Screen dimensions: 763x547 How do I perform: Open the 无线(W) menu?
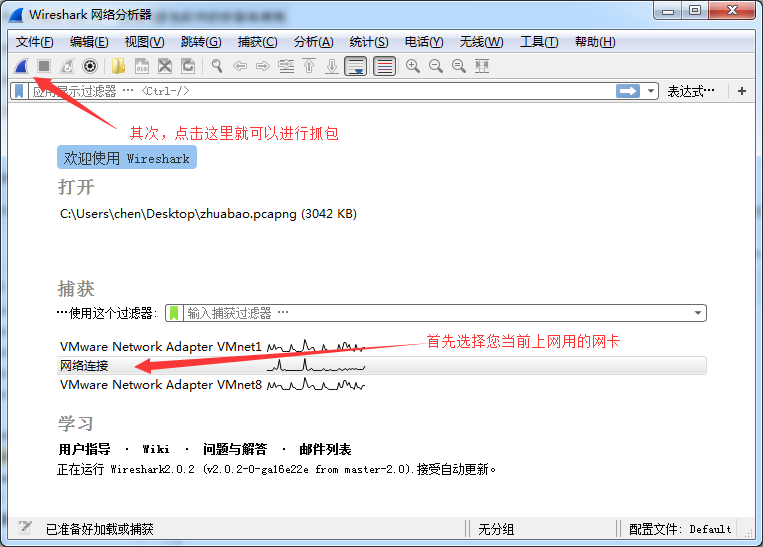[x=481, y=42]
